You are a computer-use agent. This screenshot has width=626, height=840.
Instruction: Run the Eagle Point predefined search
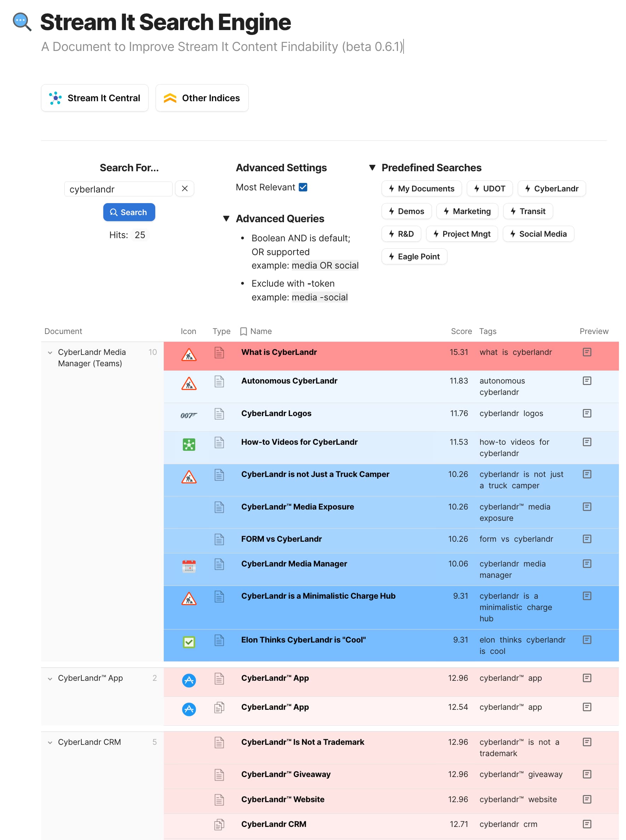coord(414,257)
